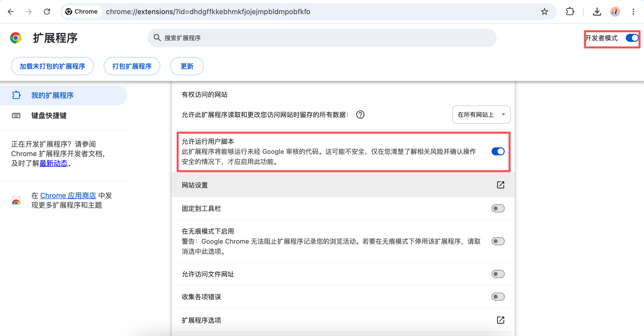This screenshot has width=644, height=336.
Task: Turn on 允许访问文件网址 toggle
Action: 498,274
